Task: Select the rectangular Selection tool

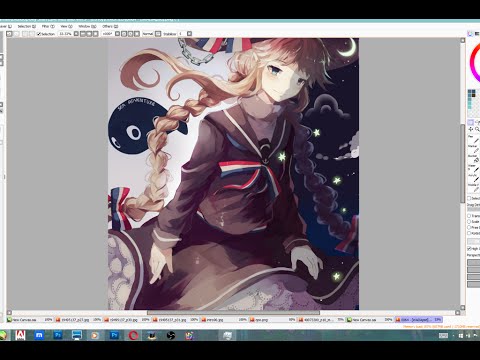Action: pos(470,122)
